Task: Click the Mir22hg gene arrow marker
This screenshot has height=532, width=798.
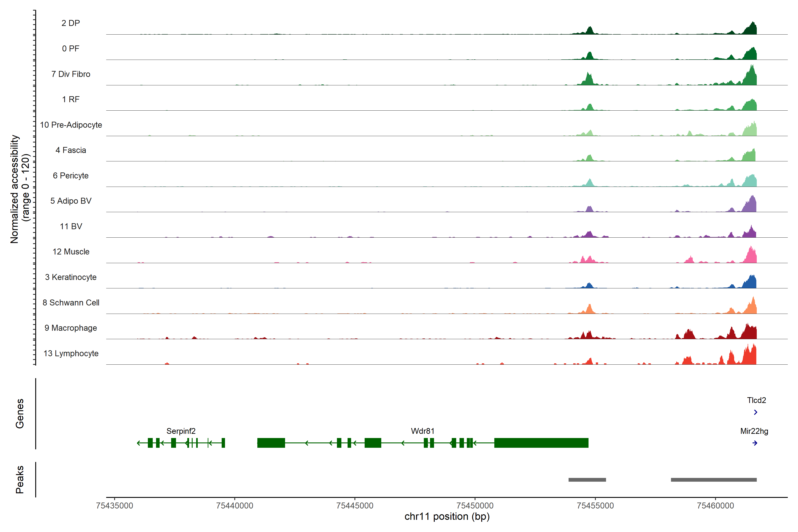Action: pos(755,443)
